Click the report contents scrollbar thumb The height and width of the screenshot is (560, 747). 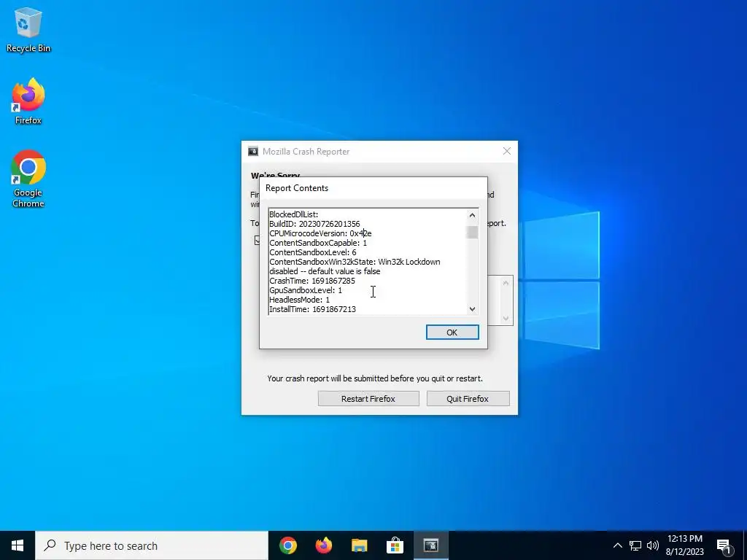click(472, 233)
